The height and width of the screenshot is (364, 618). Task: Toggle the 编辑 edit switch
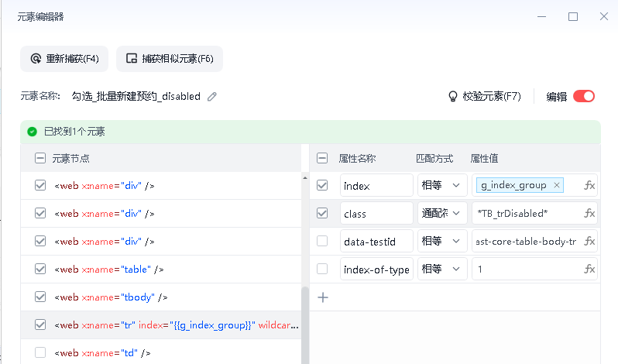coord(584,97)
